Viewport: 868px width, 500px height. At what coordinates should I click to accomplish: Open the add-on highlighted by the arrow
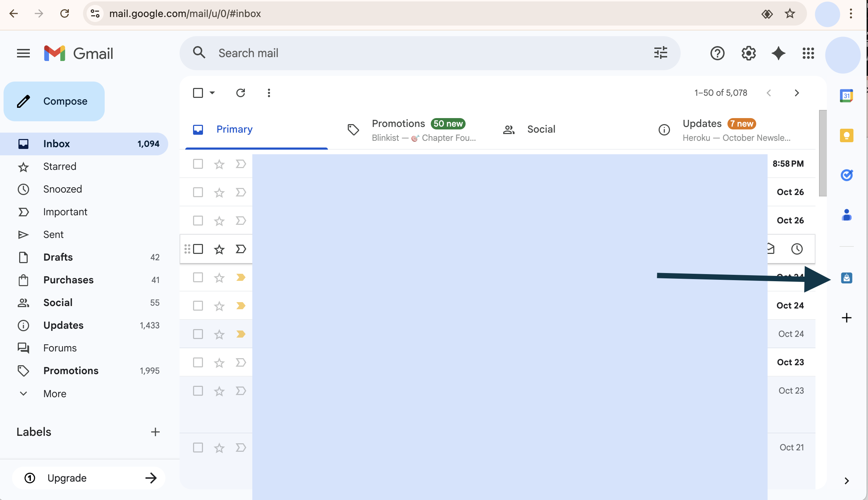click(847, 278)
